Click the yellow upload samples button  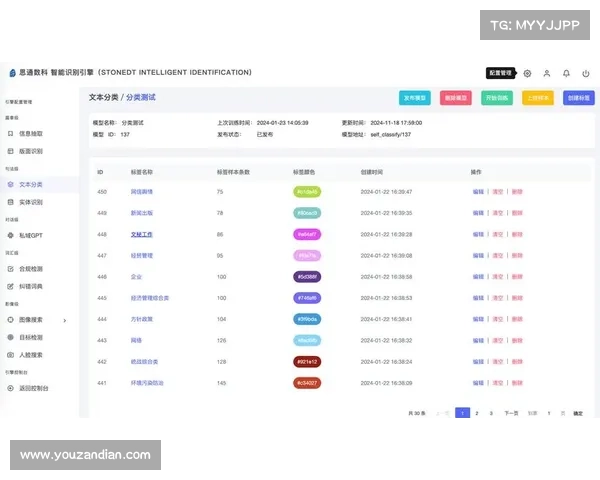538,98
